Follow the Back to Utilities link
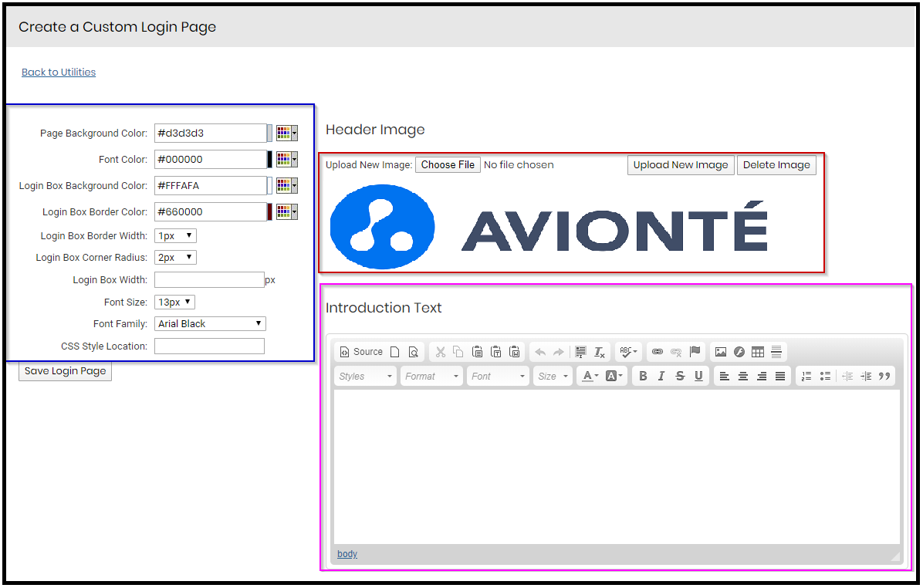Viewport: 923px width, 588px height. pos(59,73)
